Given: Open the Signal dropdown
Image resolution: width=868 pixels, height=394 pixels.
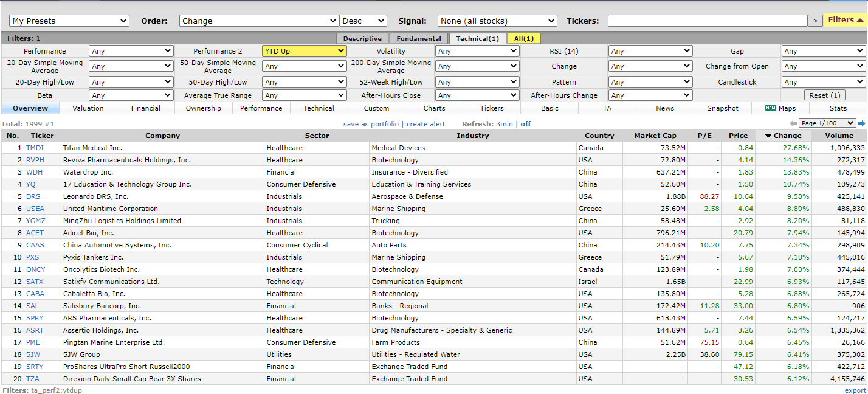Looking at the screenshot, I should [x=497, y=21].
